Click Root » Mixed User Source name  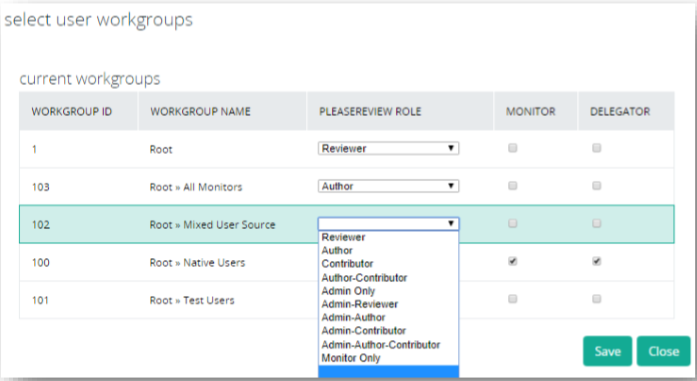point(212,225)
